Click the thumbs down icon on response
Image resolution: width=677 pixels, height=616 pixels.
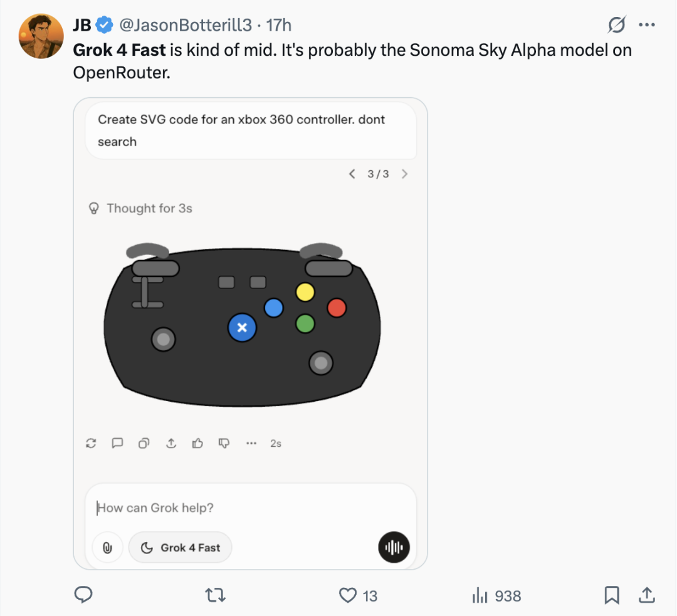(224, 443)
